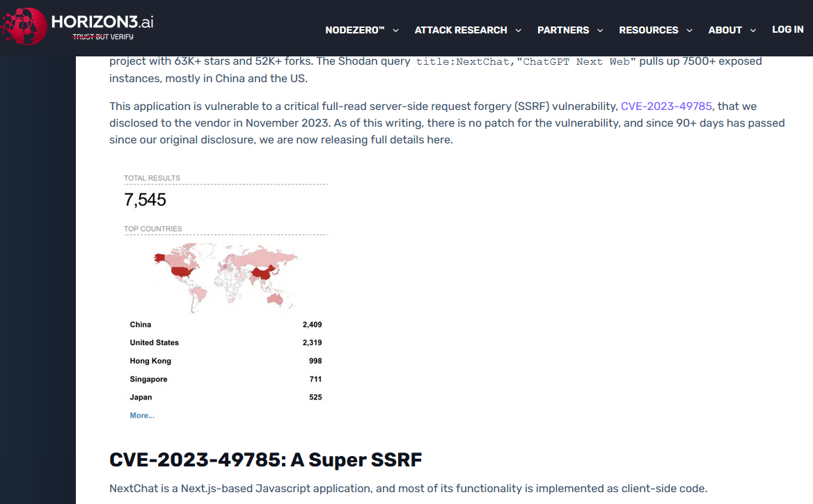This screenshot has width=813, height=504.
Task: Click the Hong Kong results row
Action: coord(226,361)
